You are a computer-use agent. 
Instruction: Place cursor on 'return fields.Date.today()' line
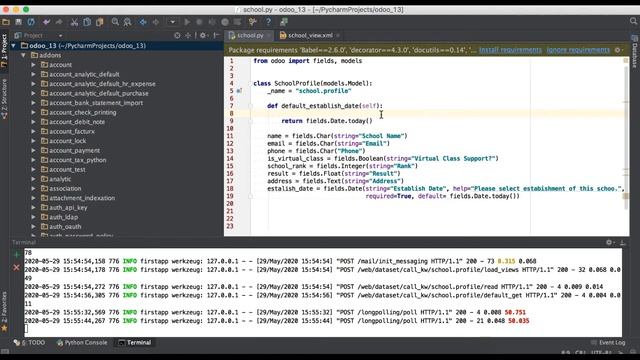[x=327, y=121]
